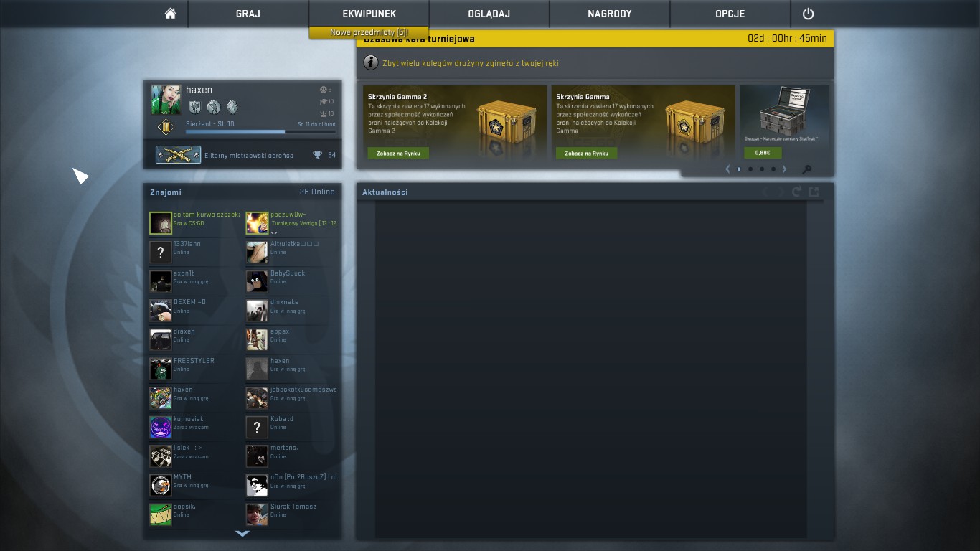Select the fourth store carousel page dot
Viewport: 980px width, 551px height.
[x=773, y=169]
